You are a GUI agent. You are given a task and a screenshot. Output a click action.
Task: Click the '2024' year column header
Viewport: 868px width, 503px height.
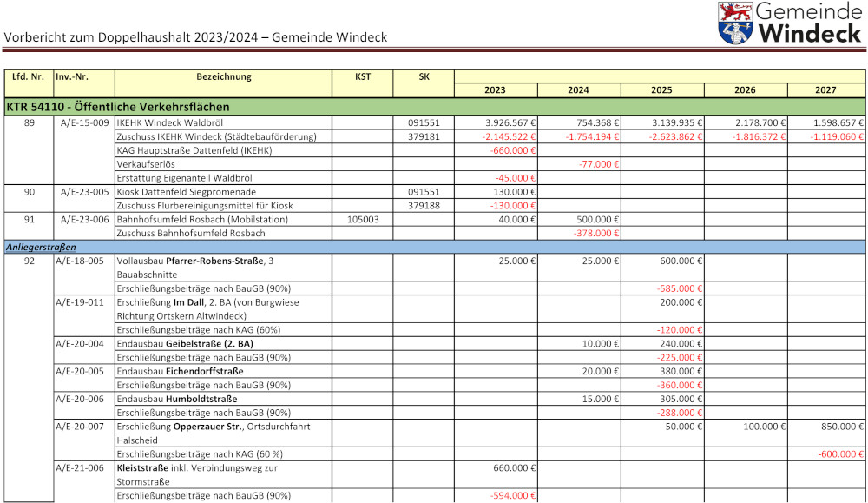578,89
